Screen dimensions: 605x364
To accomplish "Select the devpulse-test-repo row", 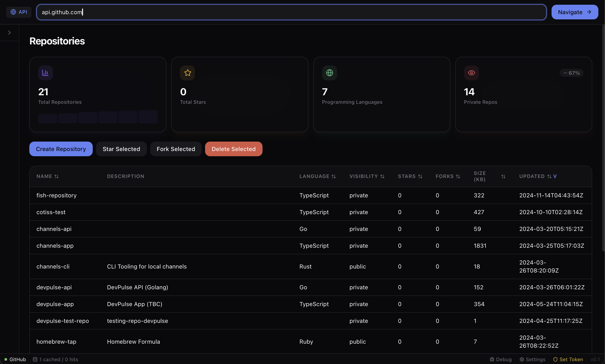I will 311,321.
